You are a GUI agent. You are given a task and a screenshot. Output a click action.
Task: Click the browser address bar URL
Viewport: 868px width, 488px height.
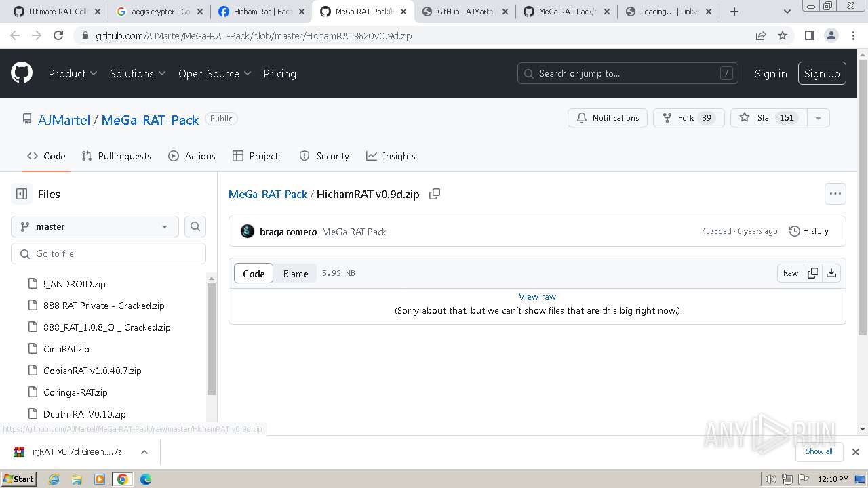(x=254, y=35)
